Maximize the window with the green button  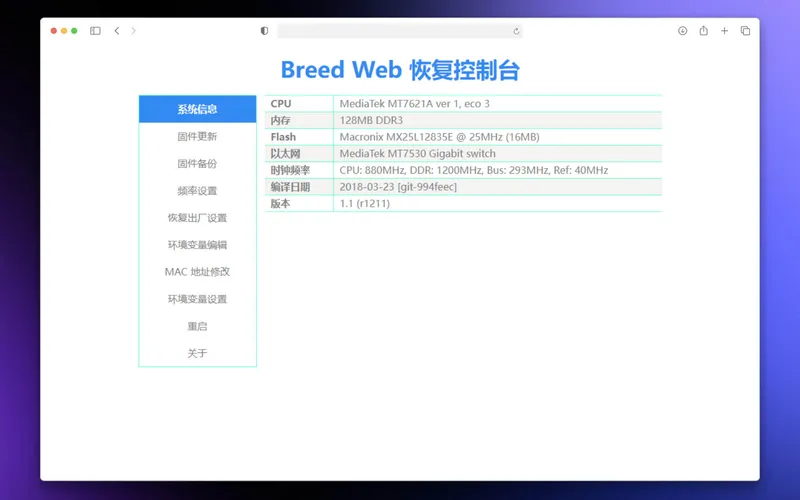click(74, 31)
